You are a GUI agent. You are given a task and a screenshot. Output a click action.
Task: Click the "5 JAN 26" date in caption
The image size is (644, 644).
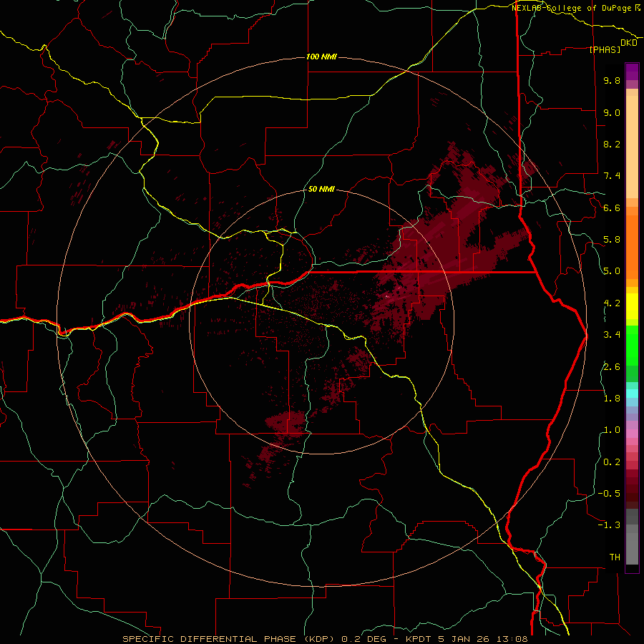[x=465, y=639]
